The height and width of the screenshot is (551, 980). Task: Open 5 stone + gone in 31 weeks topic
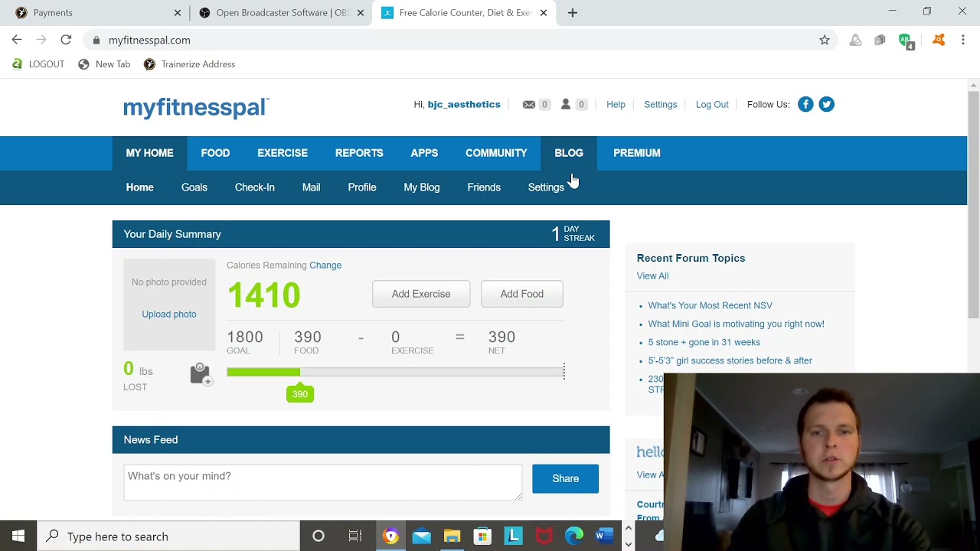tap(704, 342)
